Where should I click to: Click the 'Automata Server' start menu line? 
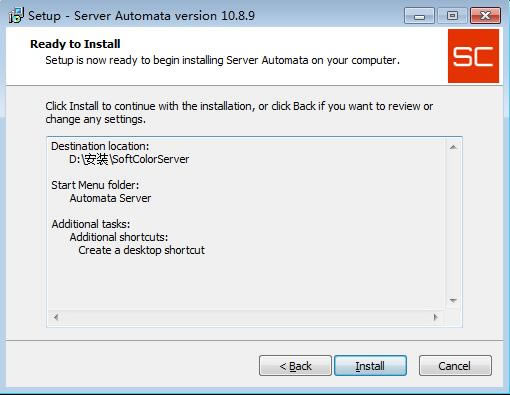click(x=110, y=198)
